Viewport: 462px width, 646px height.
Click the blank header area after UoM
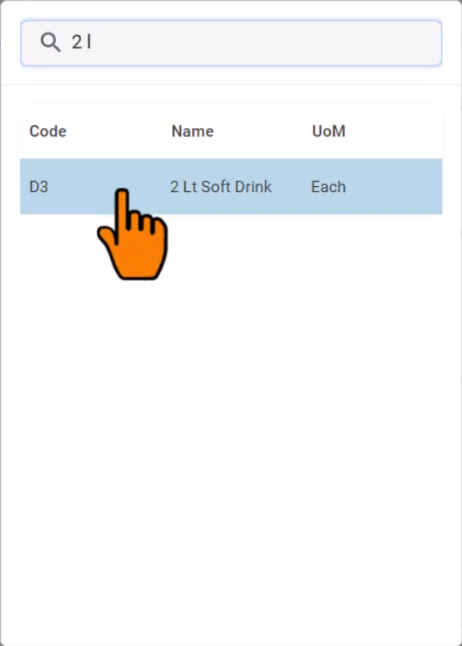(x=394, y=131)
